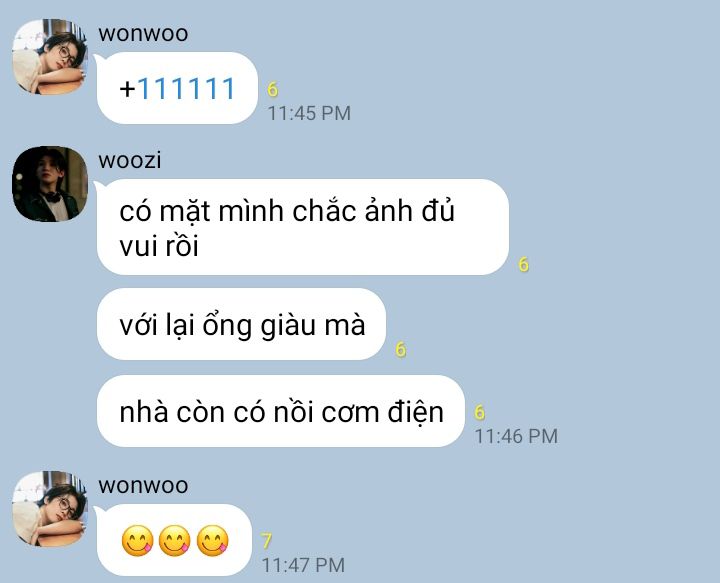Click the first tongue-out emoji

[137, 541]
